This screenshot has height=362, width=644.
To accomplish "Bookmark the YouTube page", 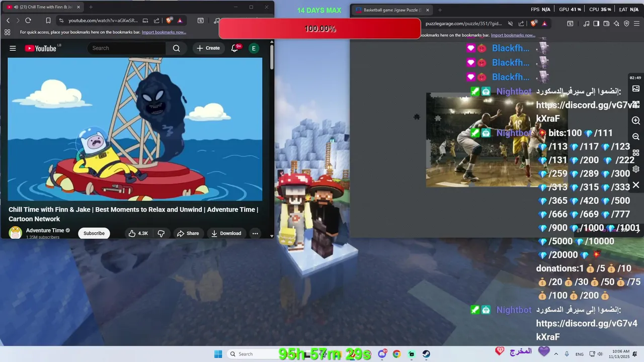I will 48,21.
